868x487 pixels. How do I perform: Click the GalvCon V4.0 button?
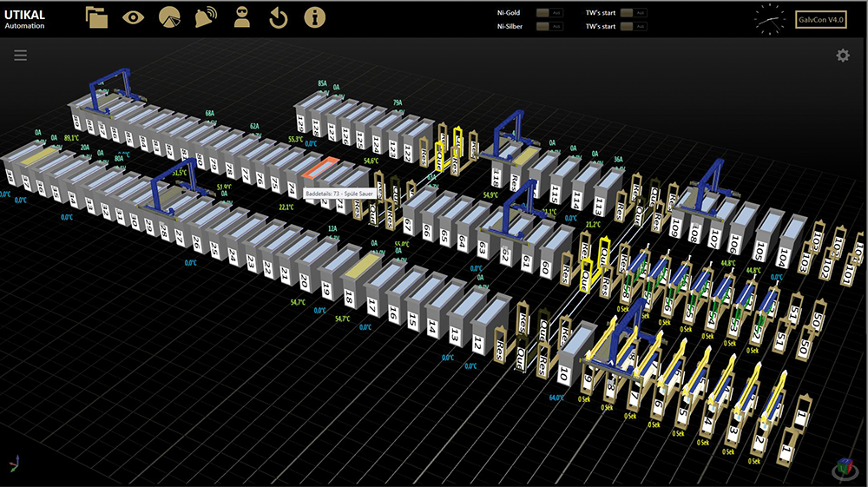(820, 20)
